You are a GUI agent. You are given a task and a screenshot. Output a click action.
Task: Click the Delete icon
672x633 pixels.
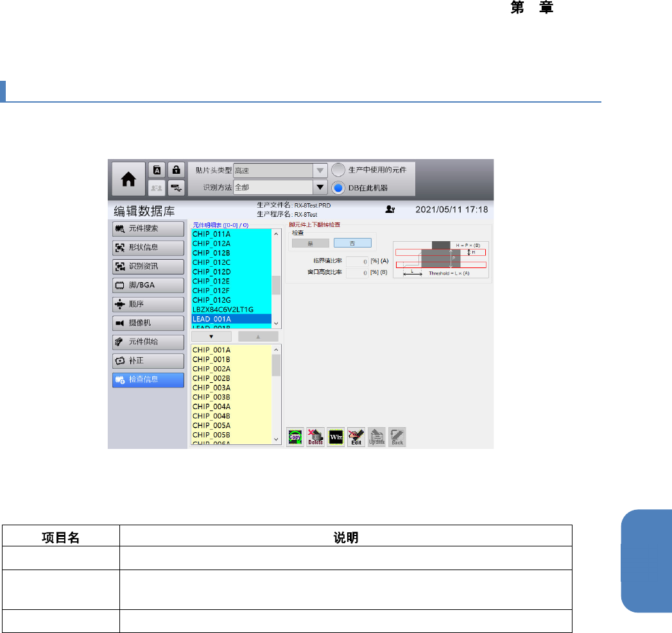pos(315,437)
